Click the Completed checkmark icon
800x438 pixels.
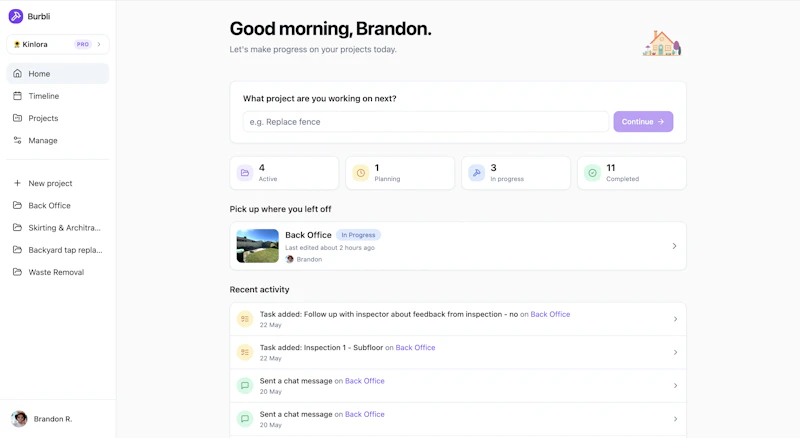click(x=592, y=173)
